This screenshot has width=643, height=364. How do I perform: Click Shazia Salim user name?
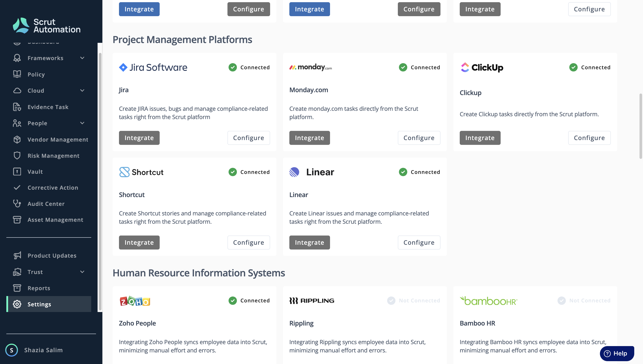[x=44, y=350]
